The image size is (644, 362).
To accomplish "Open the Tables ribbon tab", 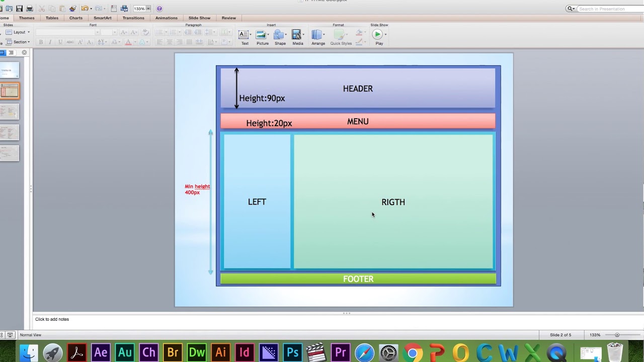I will (x=52, y=18).
